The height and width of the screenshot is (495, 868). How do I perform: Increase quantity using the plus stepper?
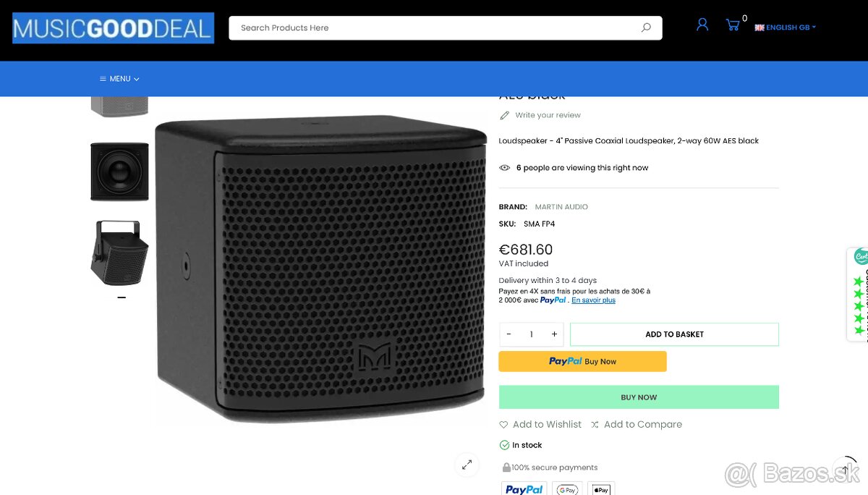(554, 334)
